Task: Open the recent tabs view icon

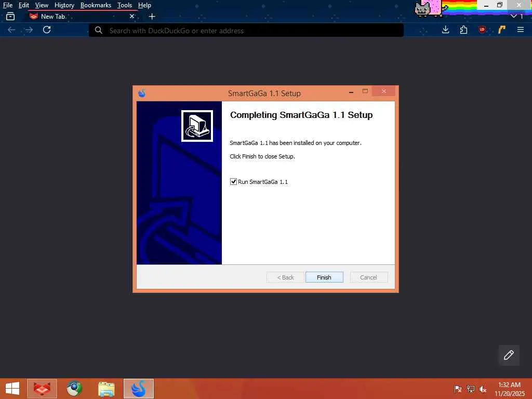Action: click(x=10, y=16)
